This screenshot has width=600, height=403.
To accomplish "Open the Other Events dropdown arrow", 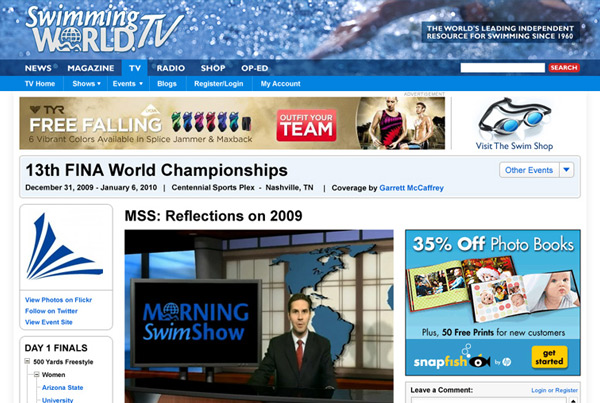I will coord(567,170).
